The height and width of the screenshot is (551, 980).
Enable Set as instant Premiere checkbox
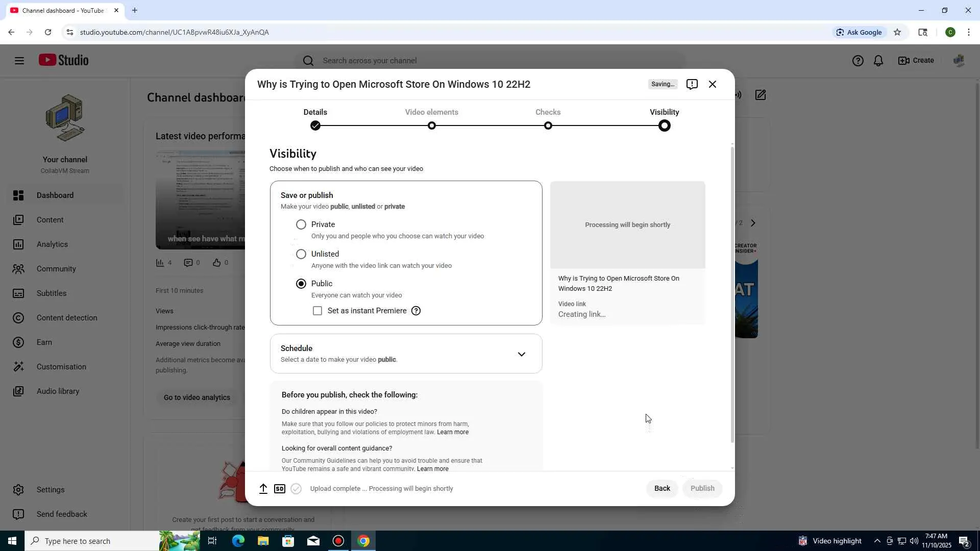tap(317, 311)
